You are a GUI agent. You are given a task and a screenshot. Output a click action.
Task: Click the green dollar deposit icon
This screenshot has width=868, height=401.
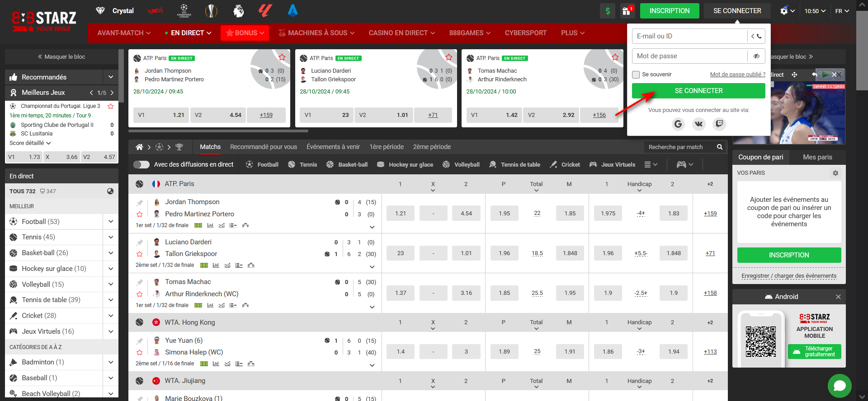coord(608,11)
